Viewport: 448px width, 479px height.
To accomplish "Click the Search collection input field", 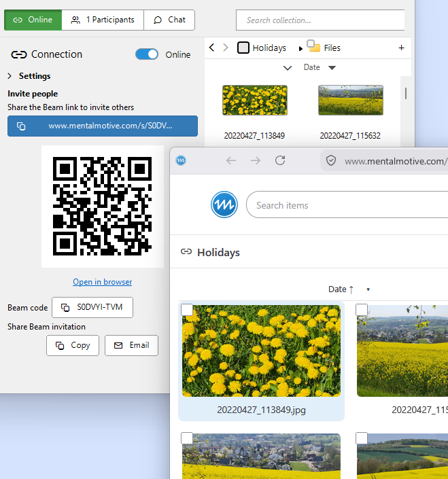I will click(320, 20).
